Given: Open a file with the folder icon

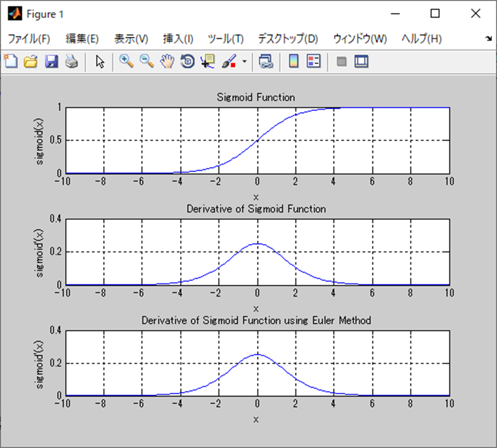Looking at the screenshot, I should (31, 61).
